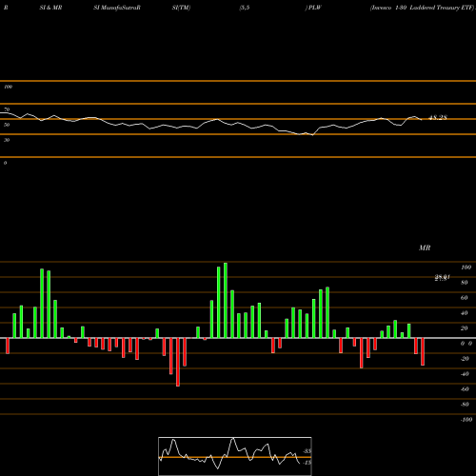Screen dimensions: 476x476
Task: Click the -60 label on the MR axis
Action: tap(465, 389)
